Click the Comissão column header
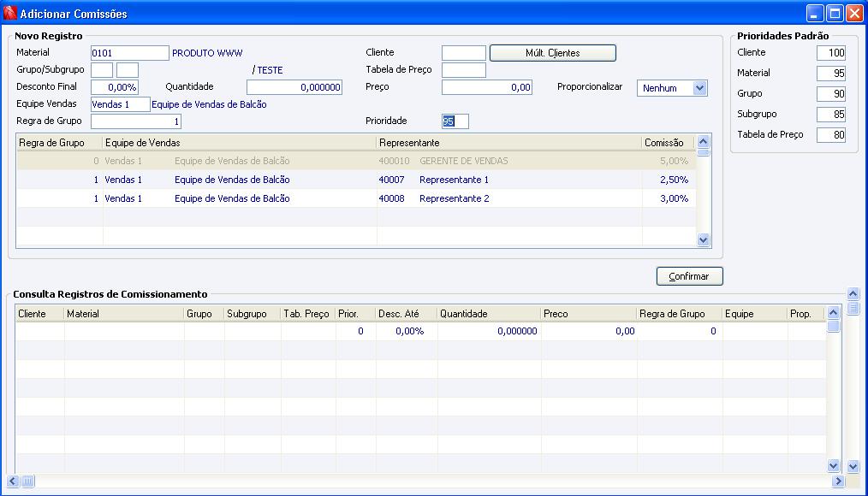This screenshot has width=868, height=496. (667, 143)
